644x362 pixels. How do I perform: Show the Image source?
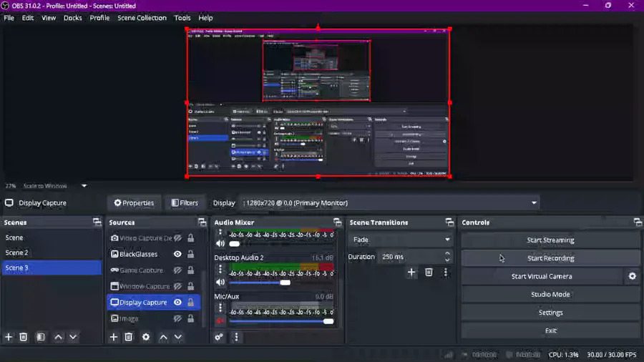pos(177,318)
